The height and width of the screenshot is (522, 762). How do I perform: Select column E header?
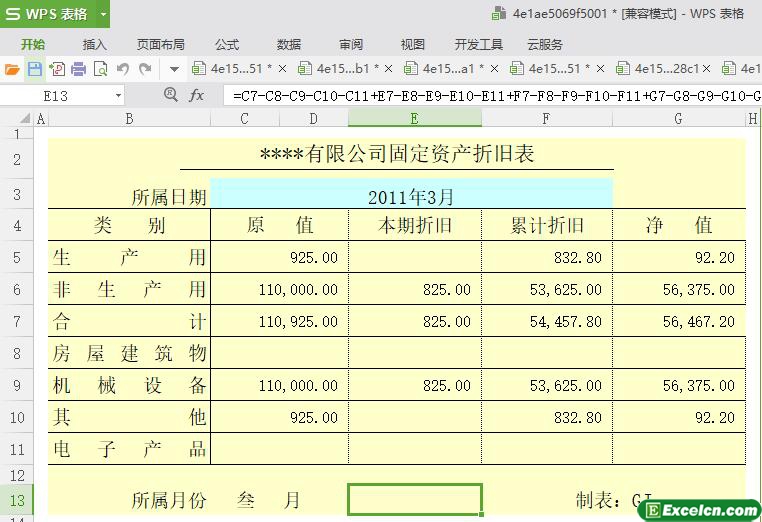415,119
